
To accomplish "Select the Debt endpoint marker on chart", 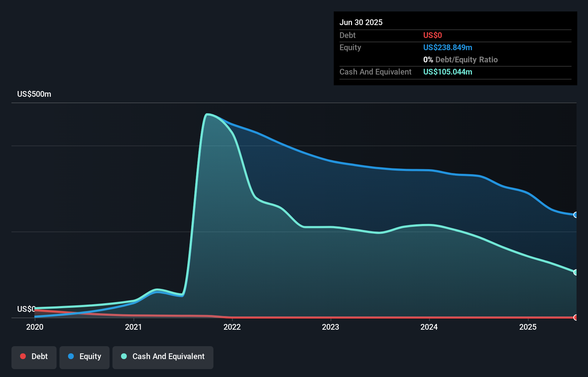I will (576, 318).
